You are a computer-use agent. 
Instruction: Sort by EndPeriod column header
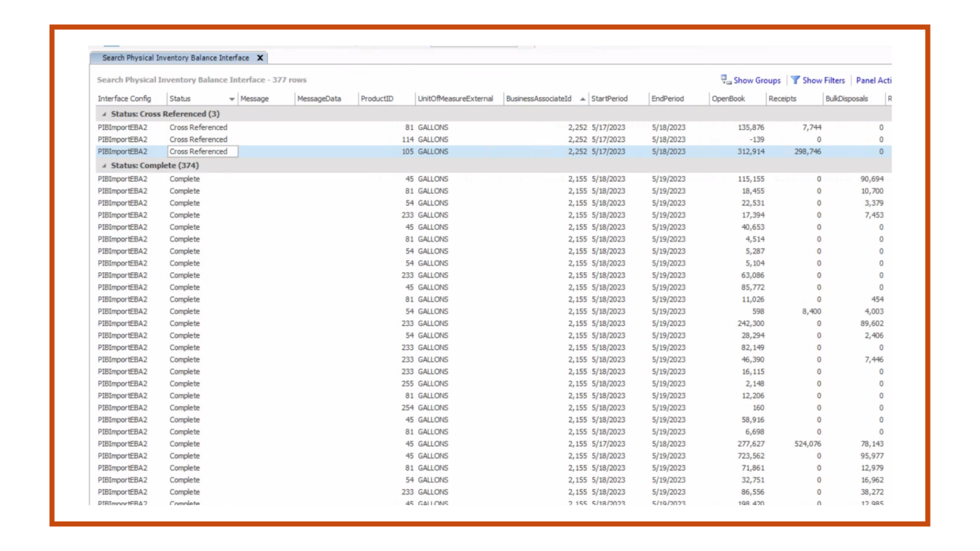[x=667, y=99]
